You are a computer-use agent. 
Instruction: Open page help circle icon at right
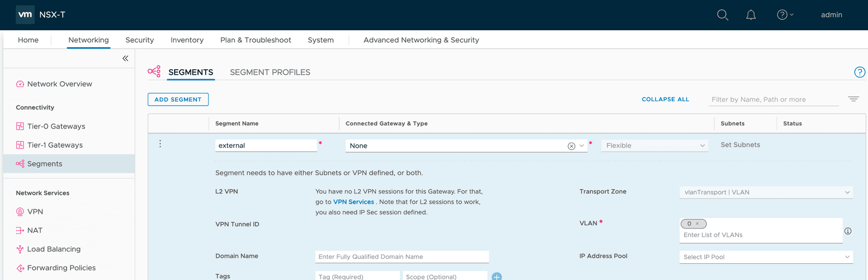point(859,72)
